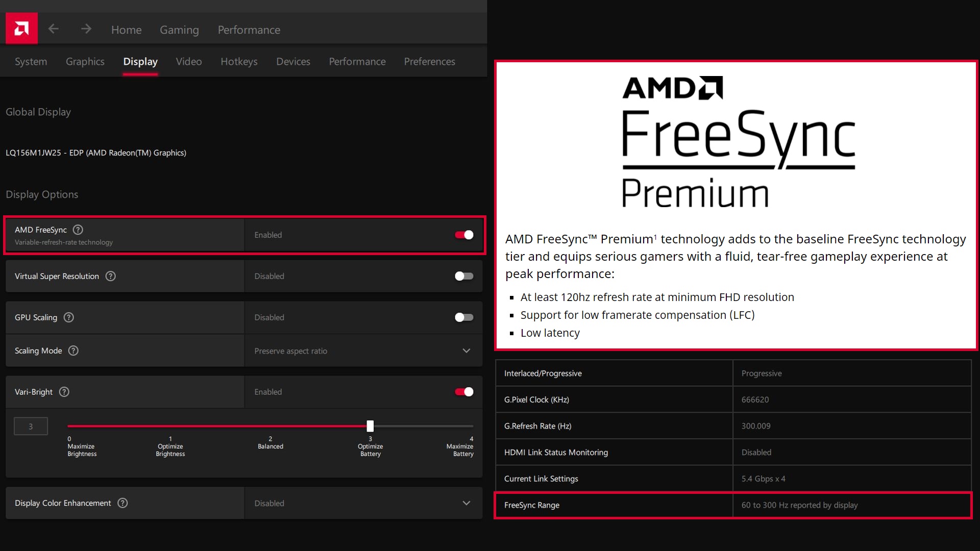Click the Vari-Bright level value box

31,427
